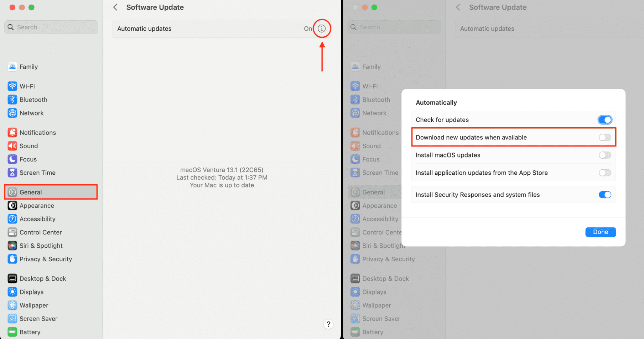Open Wi-Fi label in the left window sidebar
This screenshot has width=644, height=339.
click(x=27, y=86)
